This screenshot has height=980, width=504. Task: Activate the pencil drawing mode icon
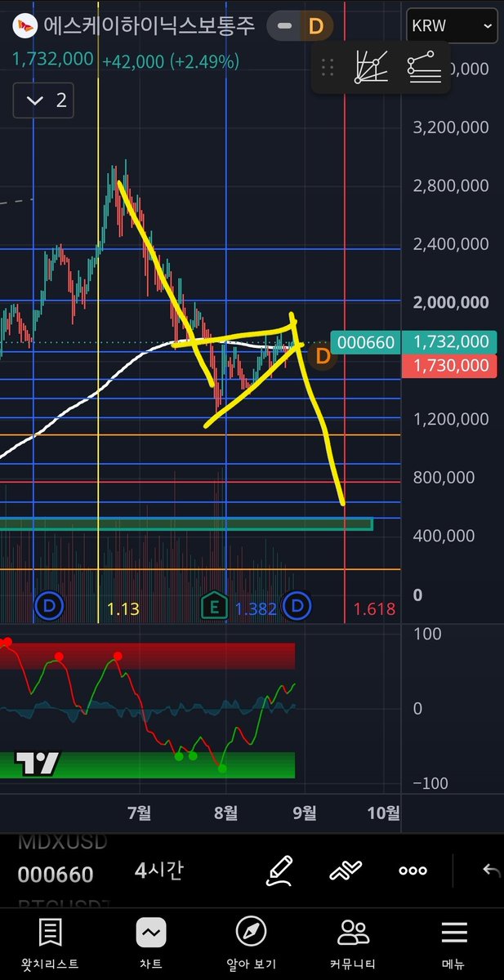(x=280, y=871)
